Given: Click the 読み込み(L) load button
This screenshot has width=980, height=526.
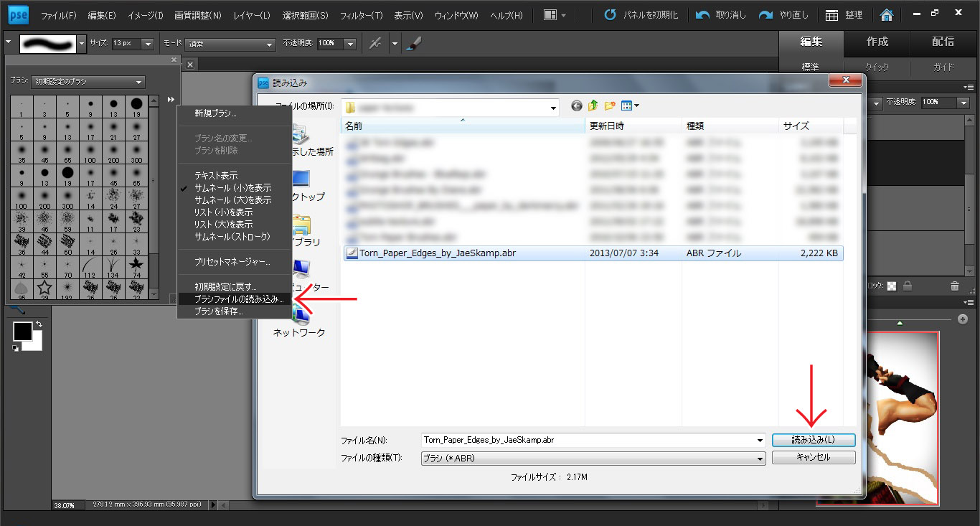Looking at the screenshot, I should coord(814,440).
